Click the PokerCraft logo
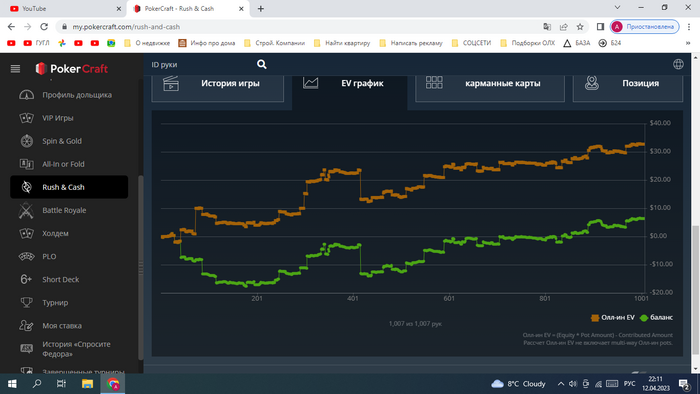The width and height of the screenshot is (700, 394). click(71, 68)
